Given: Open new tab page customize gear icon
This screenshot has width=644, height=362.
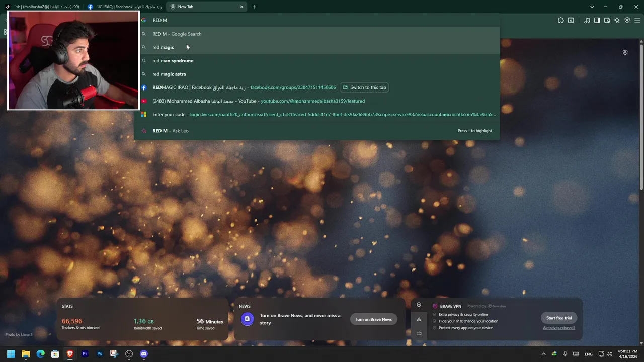Looking at the screenshot, I should (x=625, y=52).
